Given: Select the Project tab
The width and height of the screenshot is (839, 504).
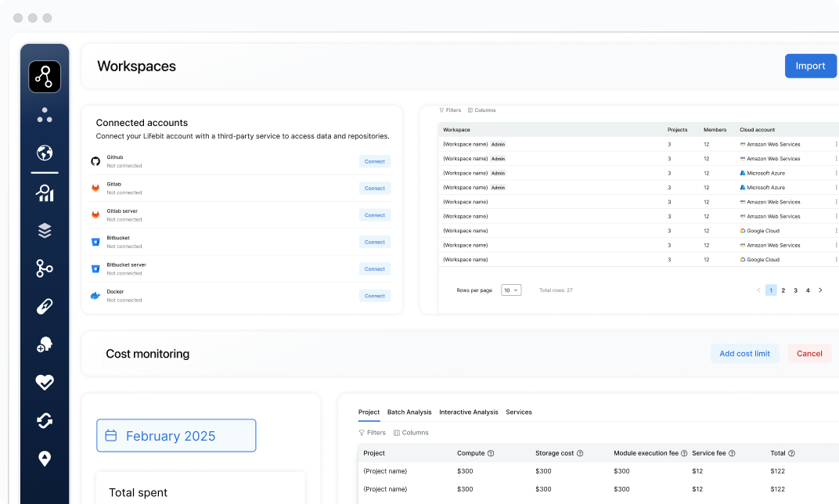Looking at the screenshot, I should [369, 412].
